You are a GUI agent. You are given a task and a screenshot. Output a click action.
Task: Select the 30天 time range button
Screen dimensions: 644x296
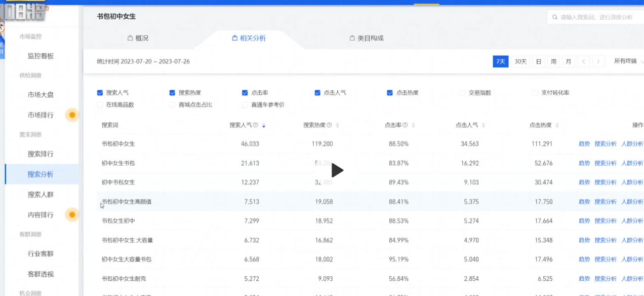click(x=520, y=61)
